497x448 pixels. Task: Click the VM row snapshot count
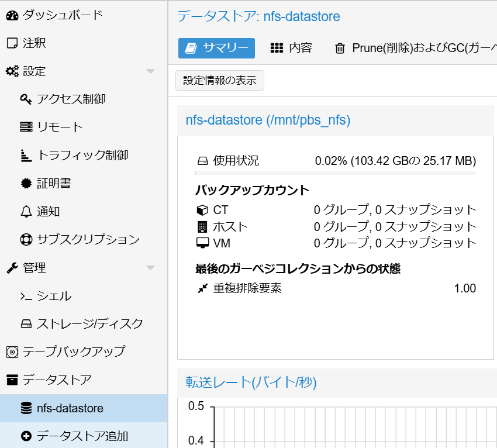click(x=395, y=243)
